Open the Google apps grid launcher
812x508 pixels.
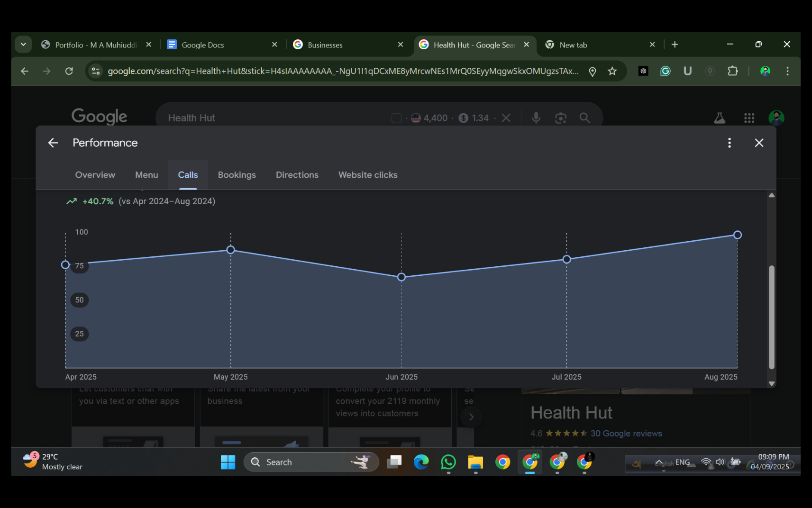pos(749,118)
